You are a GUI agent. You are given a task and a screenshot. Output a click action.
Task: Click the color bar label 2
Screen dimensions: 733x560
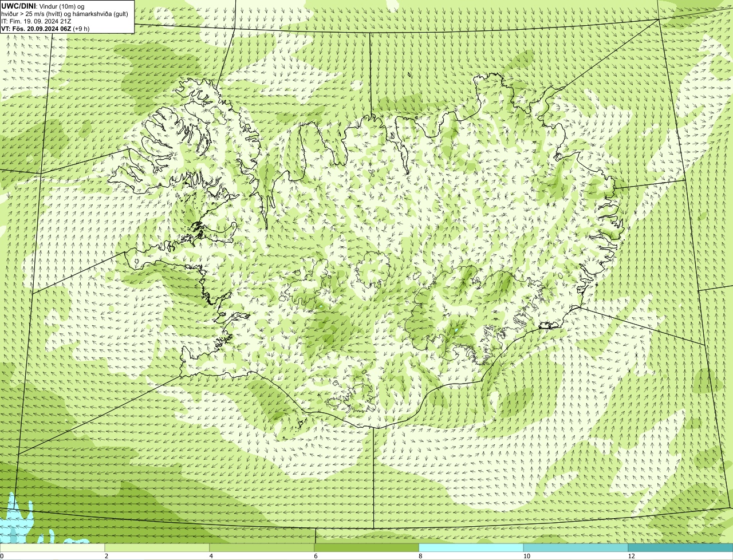pos(107,556)
